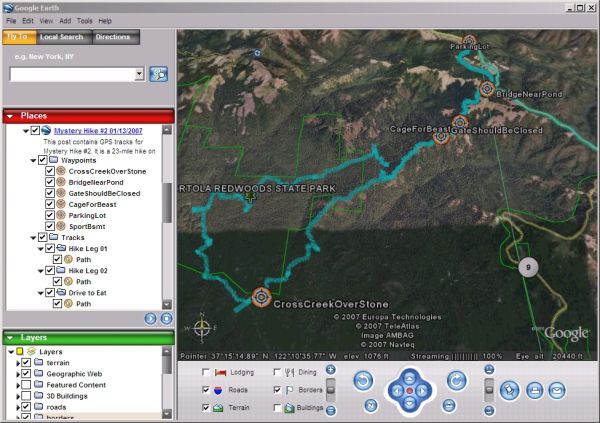Click the ParkingLot marker on the map
600x423 pixels.
470,40
